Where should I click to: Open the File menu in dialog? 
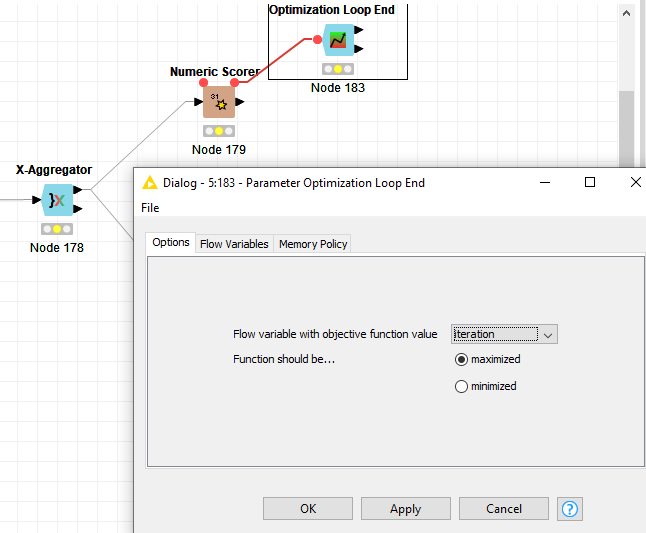pyautogui.click(x=150, y=208)
